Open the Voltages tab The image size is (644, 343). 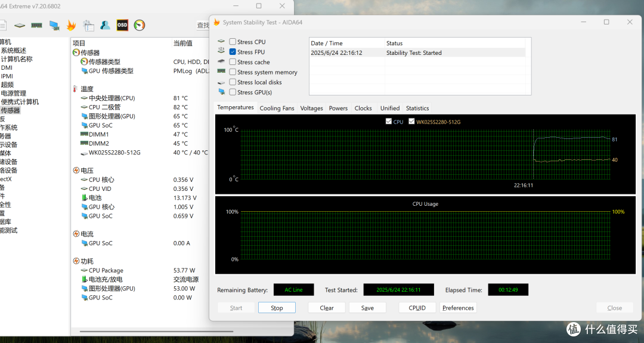[311, 108]
